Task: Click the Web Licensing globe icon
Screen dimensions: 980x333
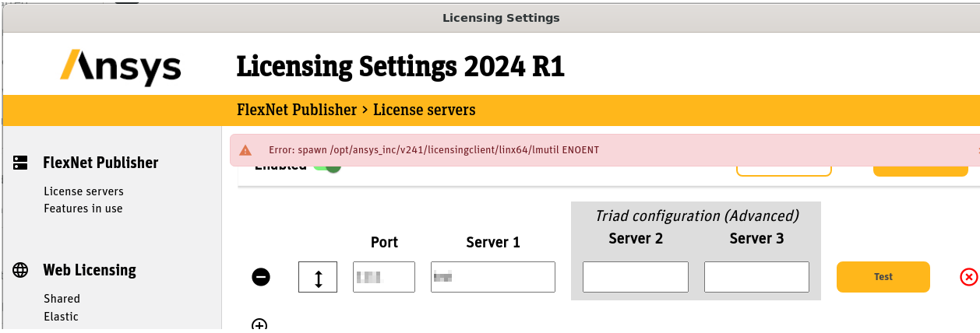Action: coord(20,270)
